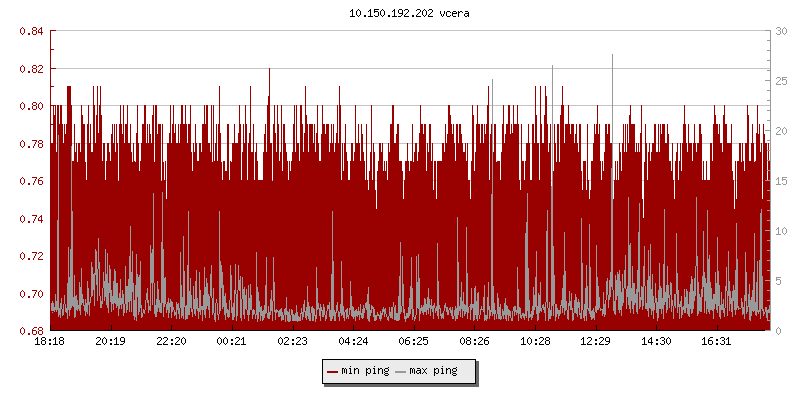Click the 20:19 time label on x-axis

click(110, 342)
